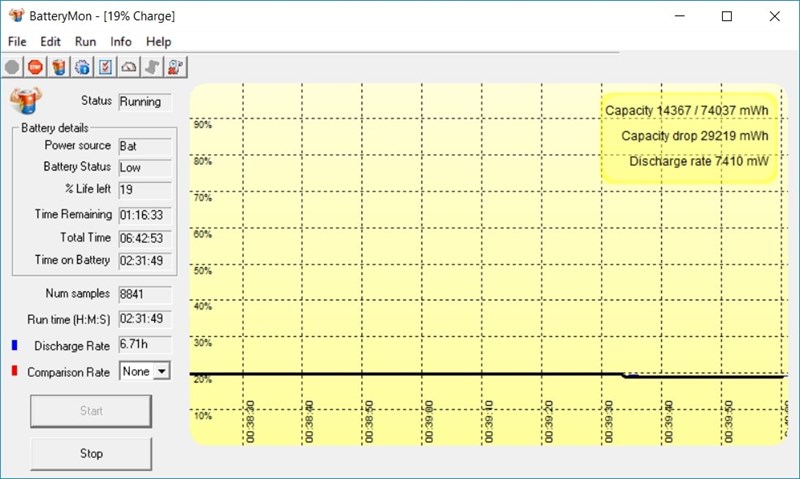The image size is (800, 479).
Task: Click the Power source field showing Bat
Action: coord(145,146)
